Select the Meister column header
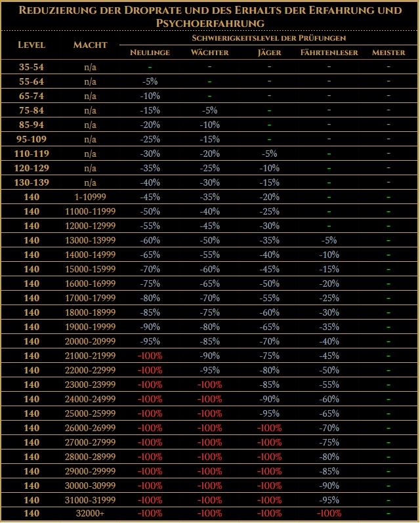 pyautogui.click(x=388, y=52)
